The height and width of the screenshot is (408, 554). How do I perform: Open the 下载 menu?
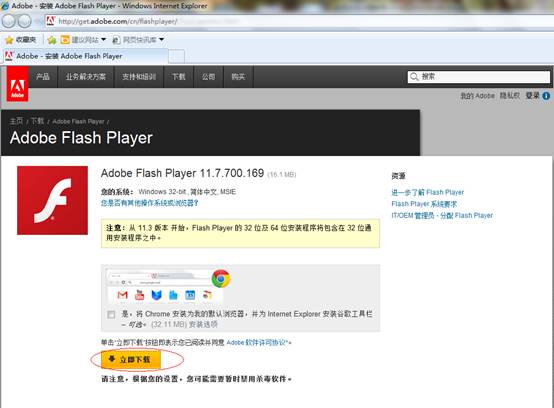(178, 77)
